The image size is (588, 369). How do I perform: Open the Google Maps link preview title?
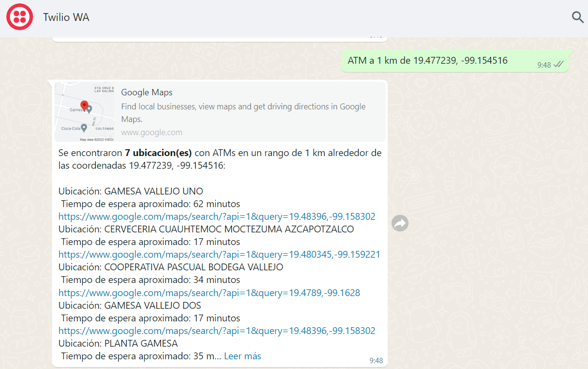pyautogui.click(x=146, y=92)
